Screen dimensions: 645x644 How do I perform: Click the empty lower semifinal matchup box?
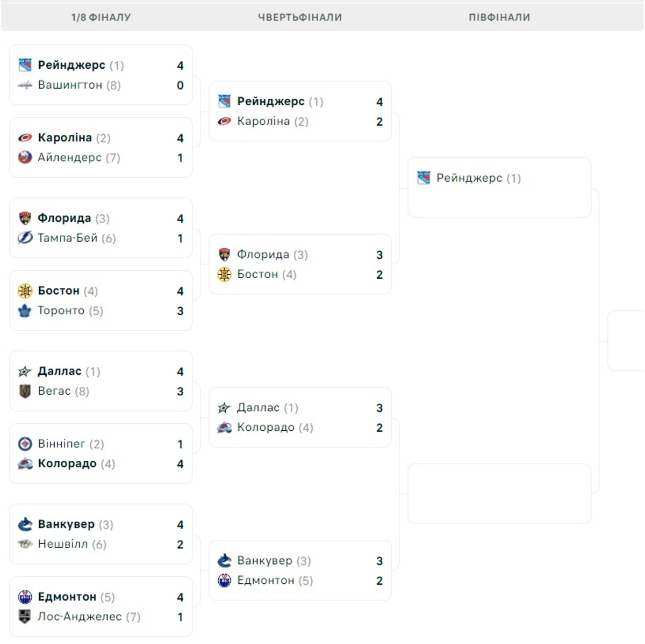click(499, 494)
